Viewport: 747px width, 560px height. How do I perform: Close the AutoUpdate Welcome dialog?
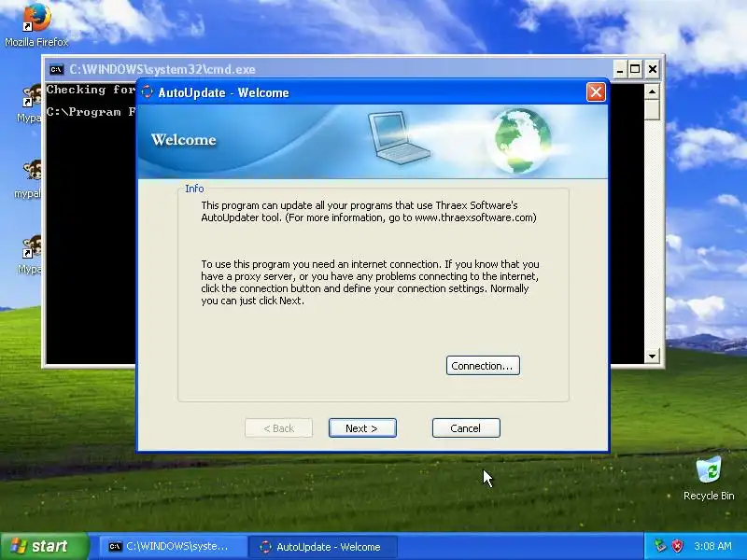click(596, 91)
